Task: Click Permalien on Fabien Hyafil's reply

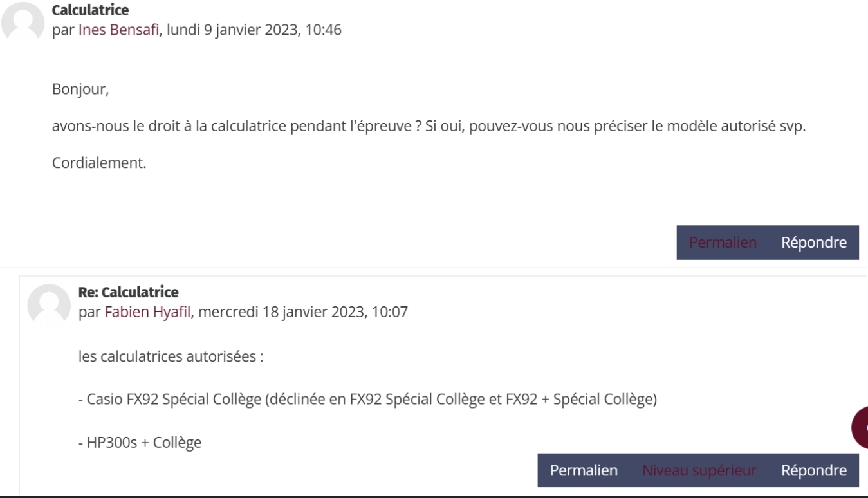Action: click(x=584, y=470)
